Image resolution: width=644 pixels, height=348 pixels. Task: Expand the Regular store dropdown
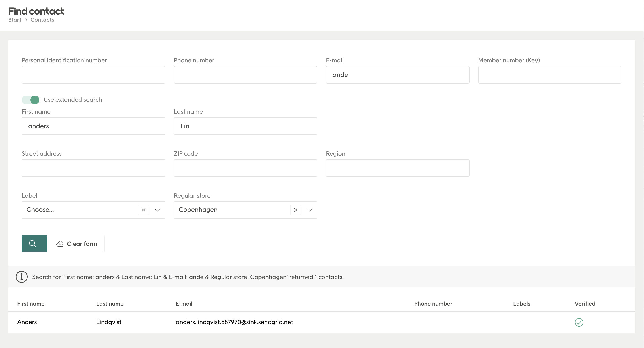309,210
